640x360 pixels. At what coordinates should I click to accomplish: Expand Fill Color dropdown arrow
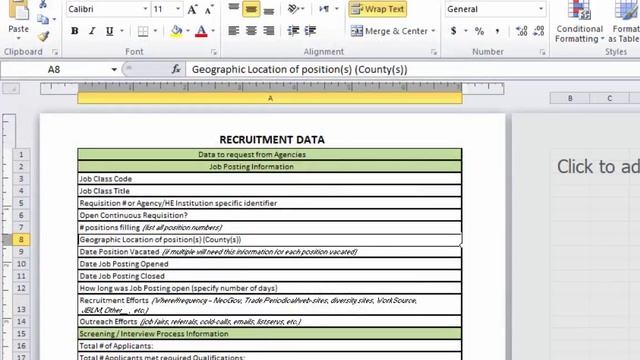coord(188,31)
